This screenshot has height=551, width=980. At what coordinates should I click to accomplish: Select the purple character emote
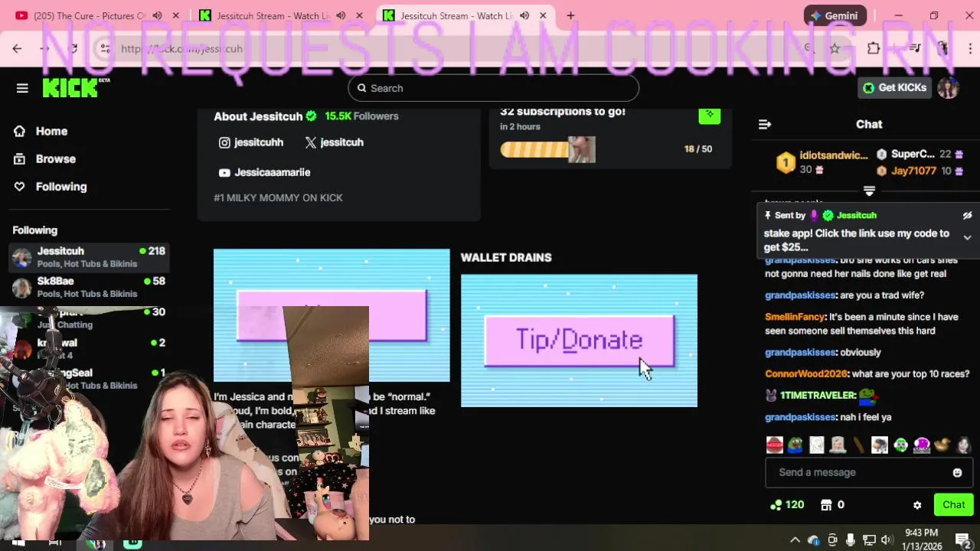pyautogui.click(x=921, y=445)
